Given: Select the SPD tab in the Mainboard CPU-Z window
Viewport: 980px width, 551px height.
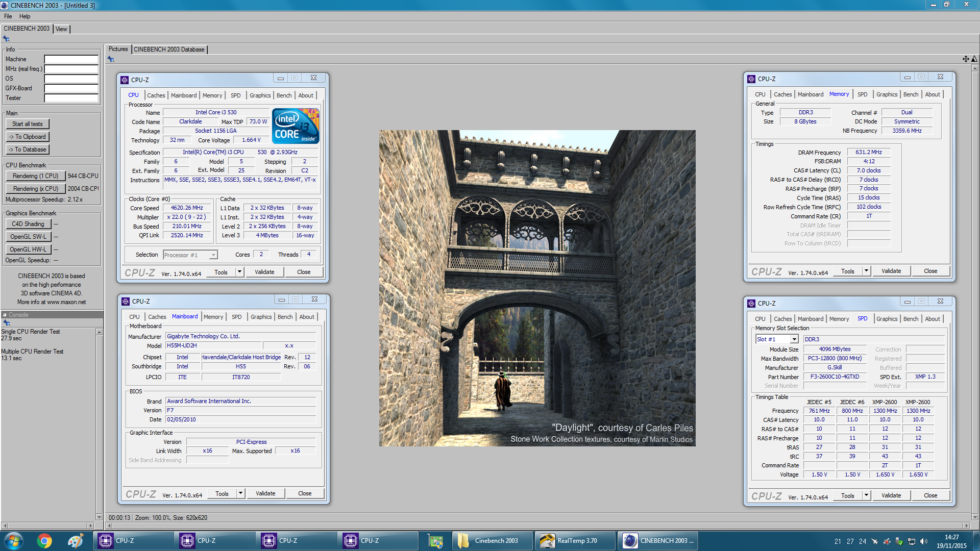Looking at the screenshot, I should coord(236,317).
